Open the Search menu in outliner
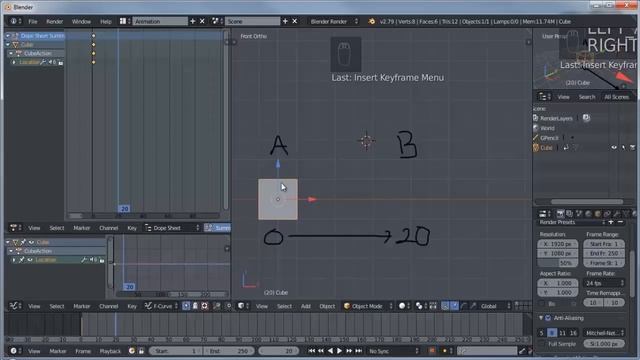640x360 pixels. (587, 97)
